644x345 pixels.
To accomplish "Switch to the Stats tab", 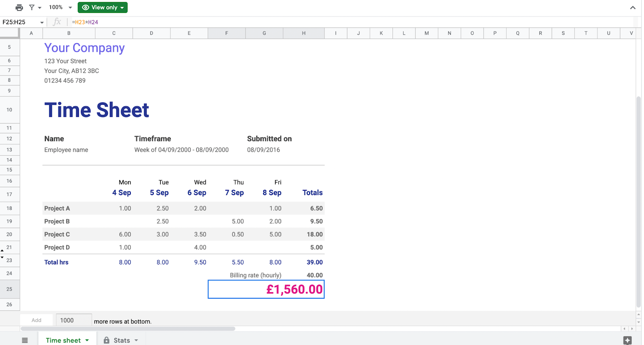I will [x=122, y=340].
